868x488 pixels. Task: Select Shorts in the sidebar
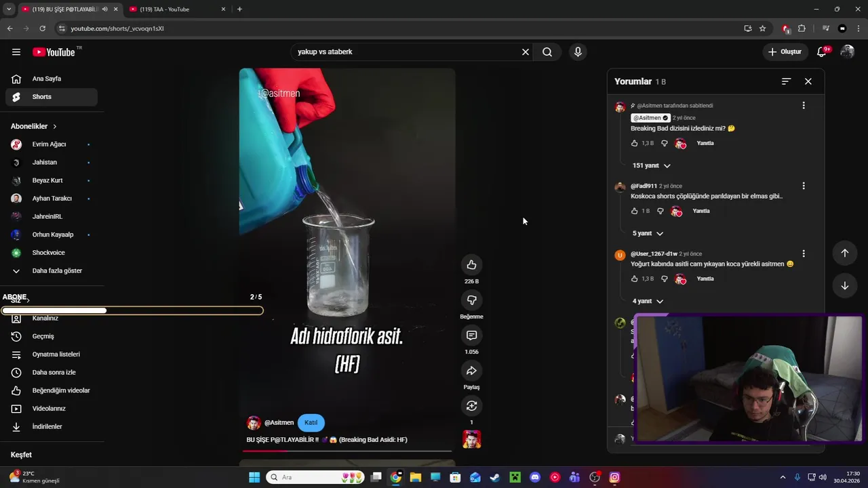[x=52, y=97]
